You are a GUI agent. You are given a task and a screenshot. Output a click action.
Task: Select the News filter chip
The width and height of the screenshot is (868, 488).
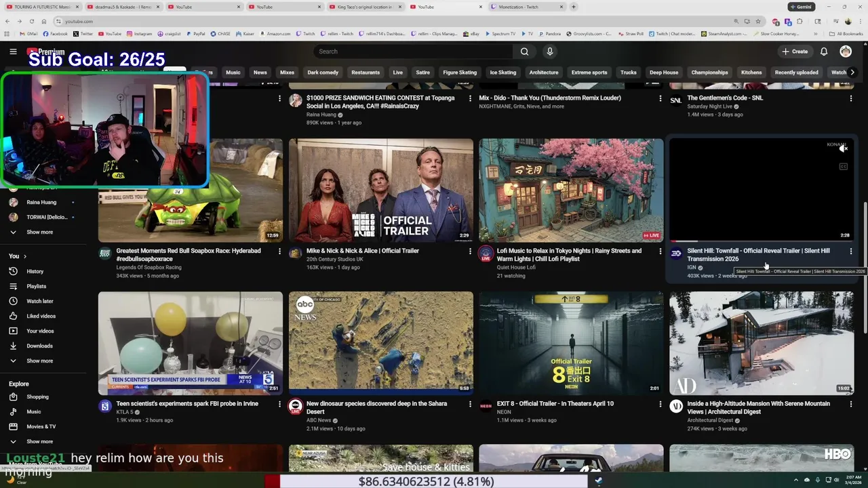[260, 73]
